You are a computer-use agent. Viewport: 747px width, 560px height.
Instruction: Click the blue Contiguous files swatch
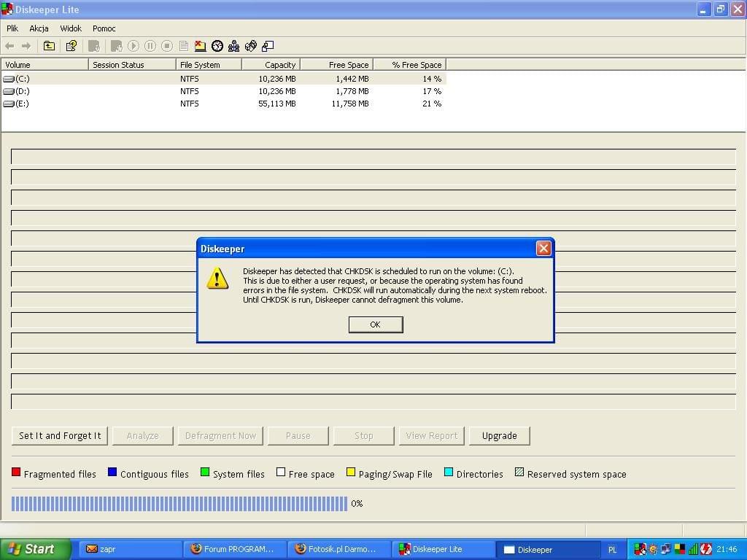pos(112,472)
